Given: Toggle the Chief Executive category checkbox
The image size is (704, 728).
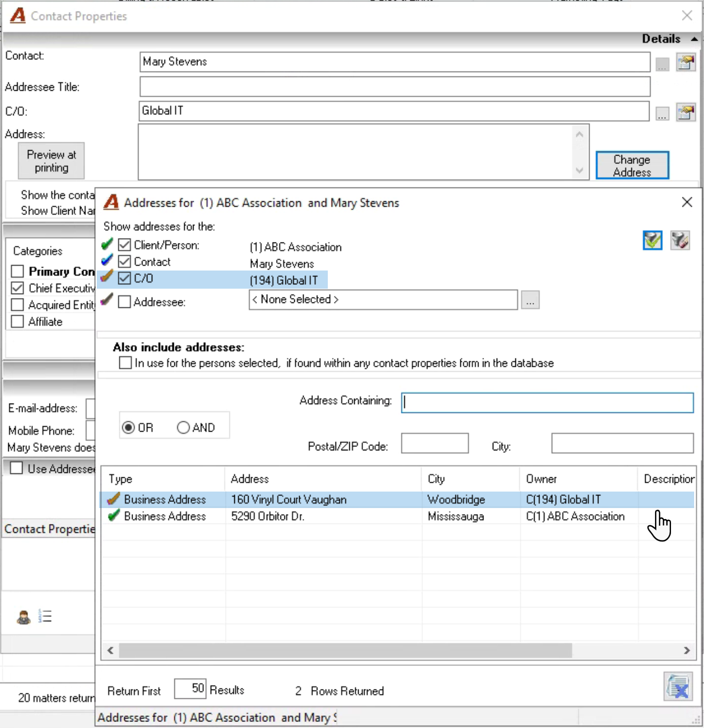Looking at the screenshot, I should pyautogui.click(x=18, y=288).
